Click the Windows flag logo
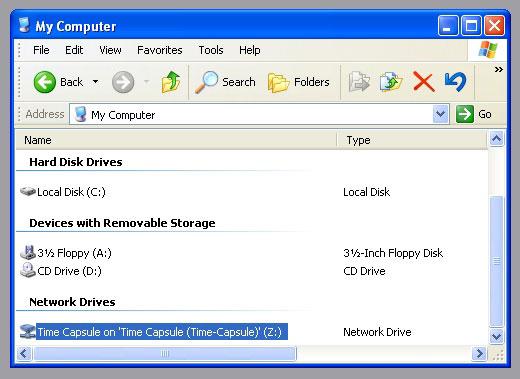 (x=488, y=50)
